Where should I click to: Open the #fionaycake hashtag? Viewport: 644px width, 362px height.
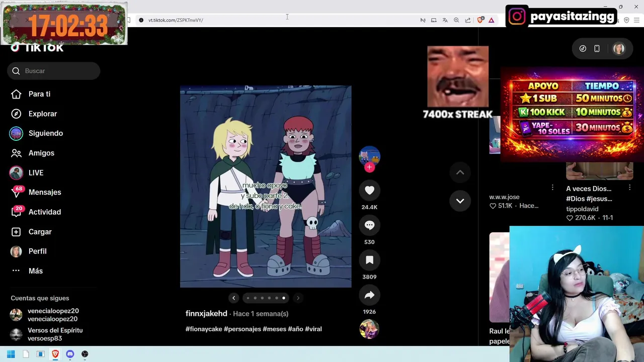click(204, 329)
